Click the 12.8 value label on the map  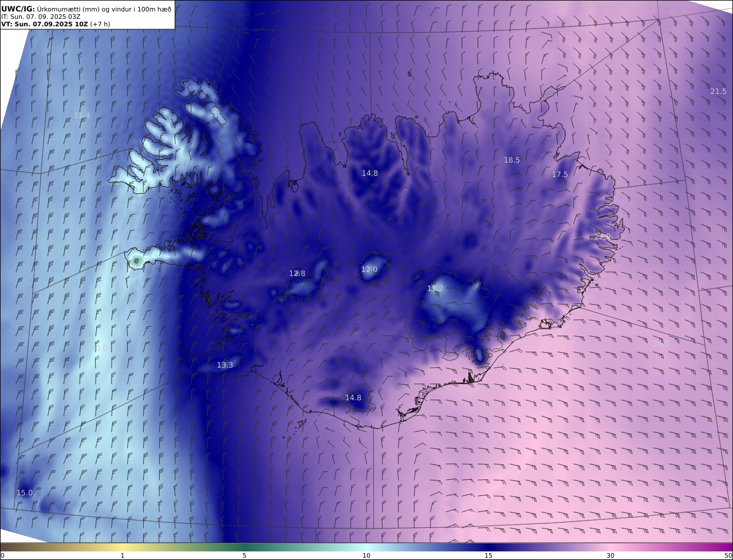click(297, 274)
